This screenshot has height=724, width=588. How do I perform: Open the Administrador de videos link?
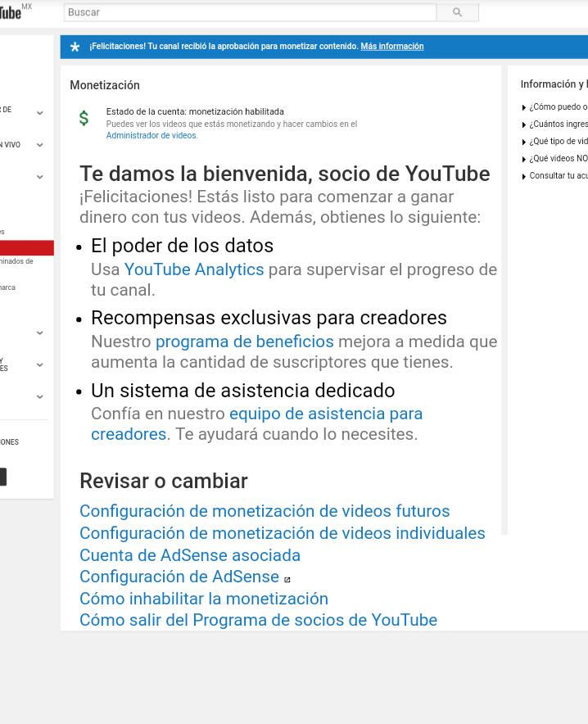152,135
